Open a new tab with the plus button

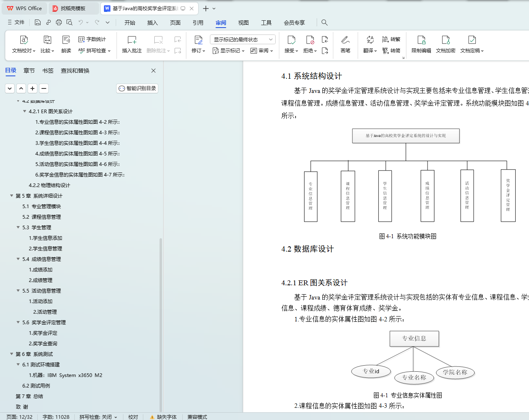coord(206,9)
